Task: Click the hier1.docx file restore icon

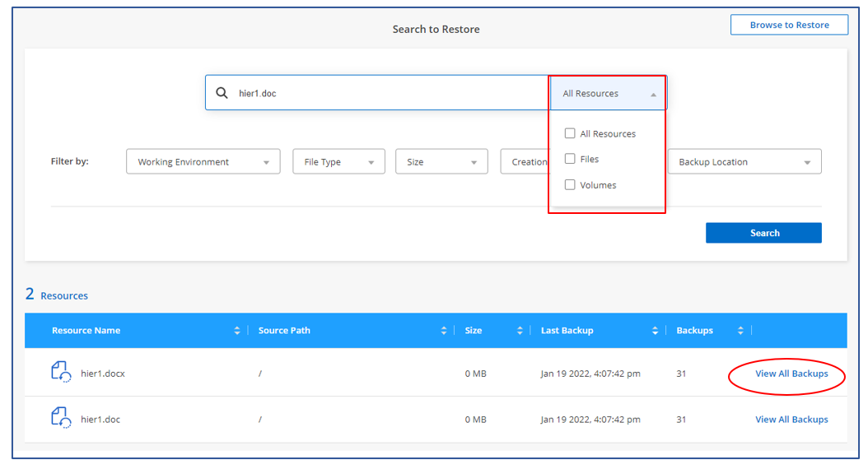Action: point(61,372)
